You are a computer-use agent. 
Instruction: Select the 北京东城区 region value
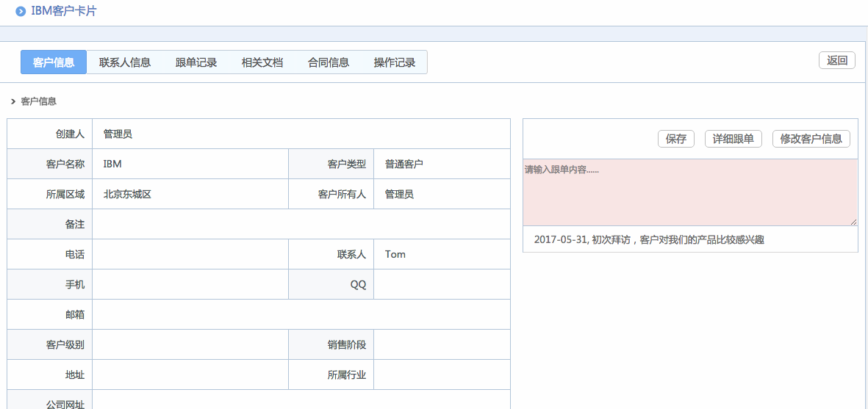(127, 194)
